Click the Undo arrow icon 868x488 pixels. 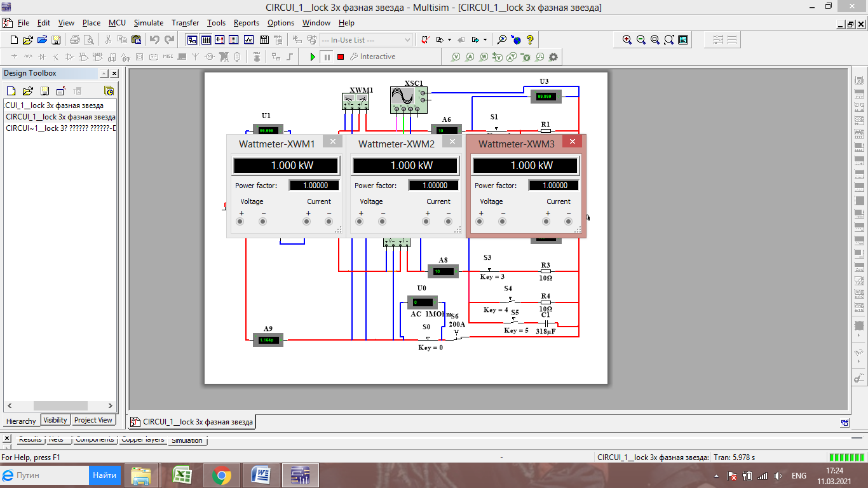click(x=154, y=39)
